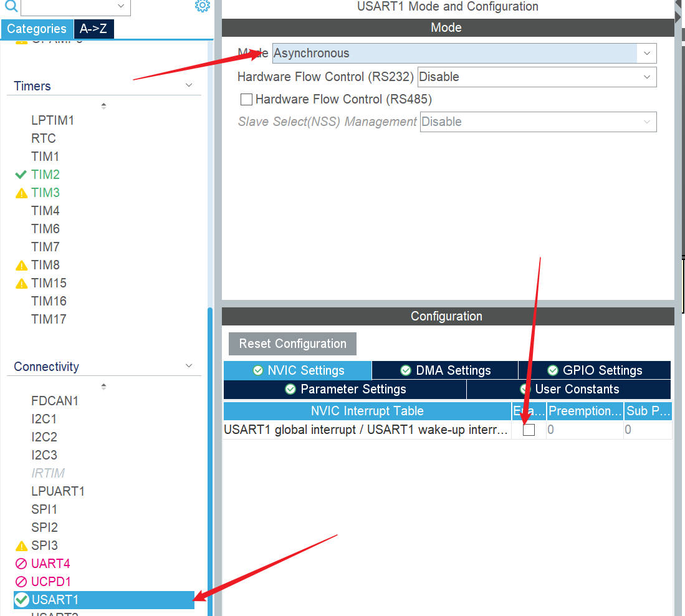Select TIM1 in the Timers list
The image size is (685, 616).
tap(45, 156)
